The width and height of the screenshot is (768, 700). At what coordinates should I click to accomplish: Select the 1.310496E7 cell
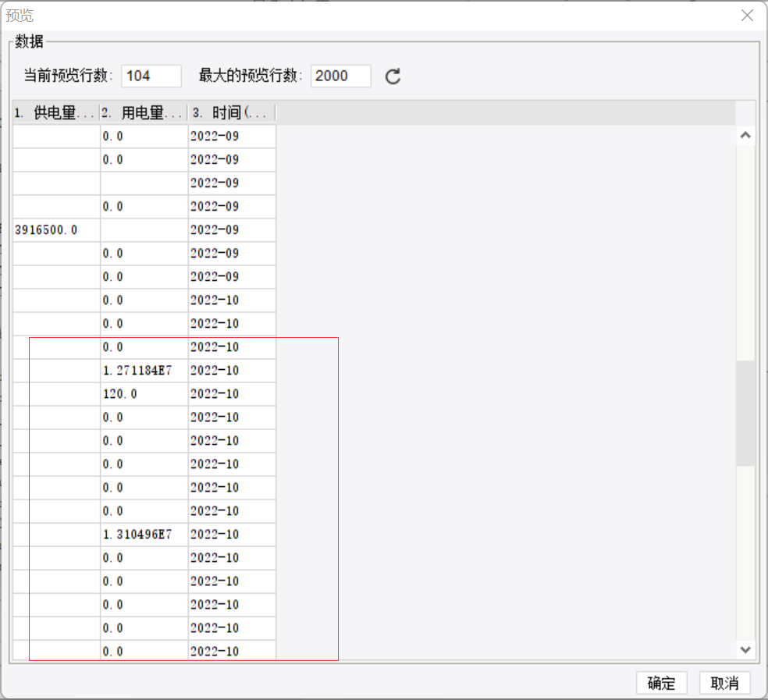point(144,535)
